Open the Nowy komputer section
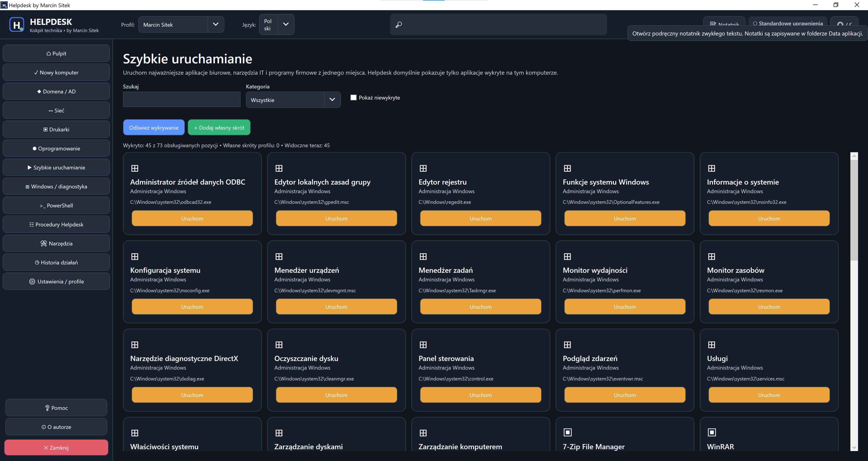Image resolution: width=868 pixels, height=461 pixels. coord(56,73)
